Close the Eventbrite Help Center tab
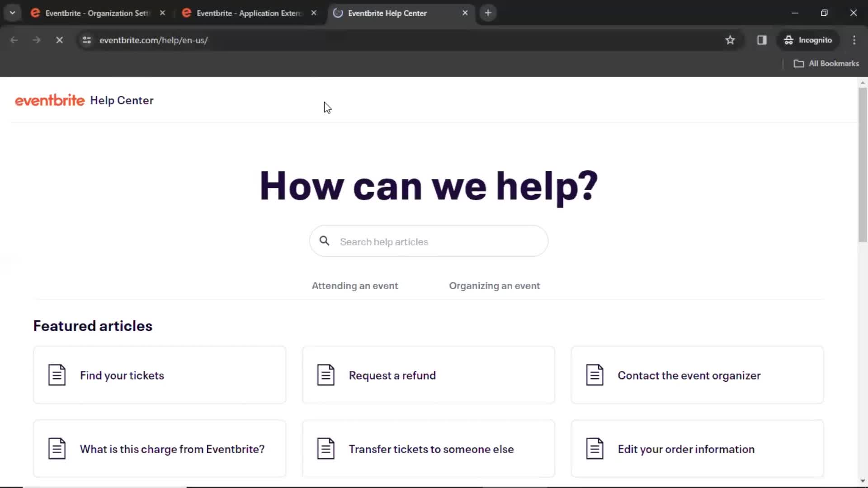This screenshot has height=488, width=868. pyautogui.click(x=465, y=13)
